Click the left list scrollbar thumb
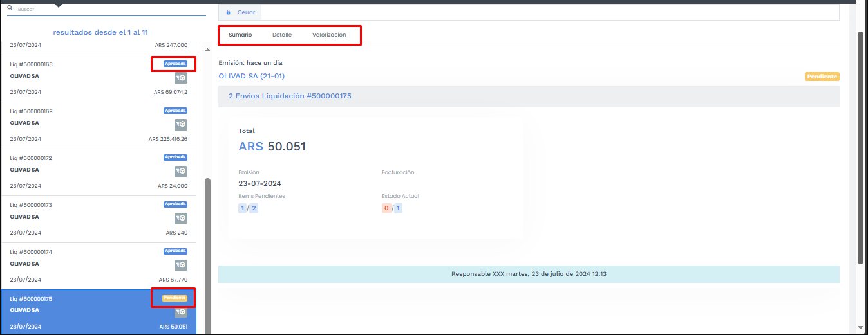868x335 pixels. tap(207, 256)
